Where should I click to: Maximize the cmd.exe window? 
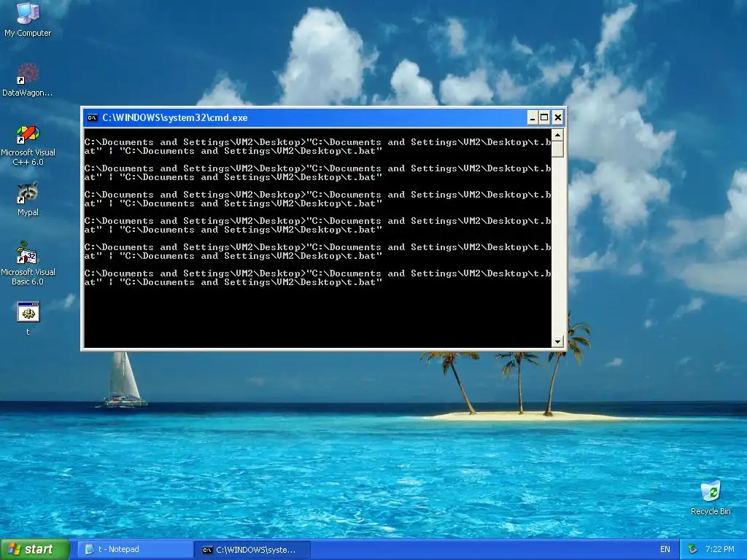(544, 117)
